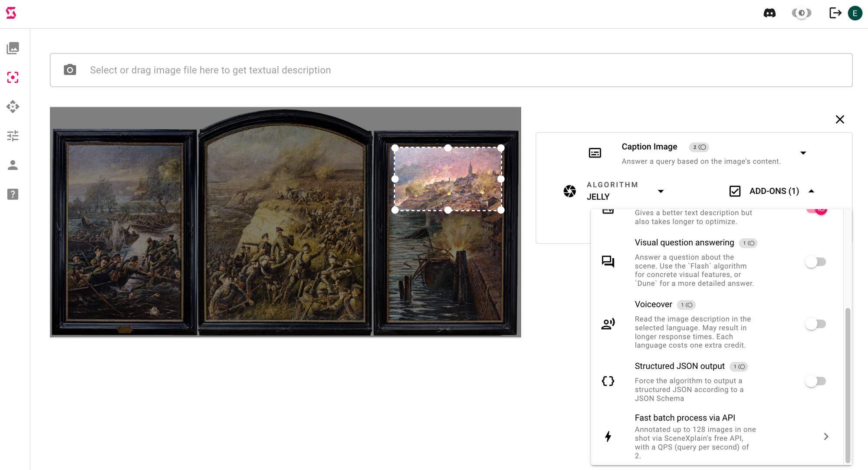Select the scene focus sidebar icon
This screenshot has width=868, height=470.
coord(13,77)
